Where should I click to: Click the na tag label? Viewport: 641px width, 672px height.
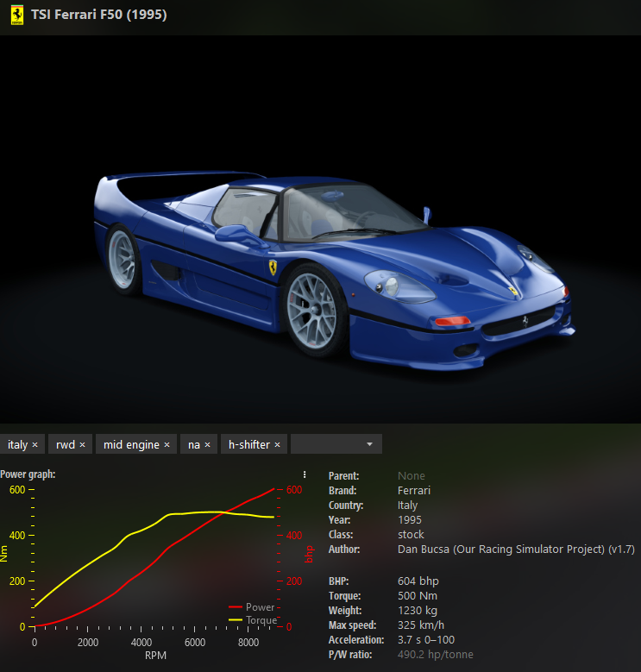tap(194, 445)
